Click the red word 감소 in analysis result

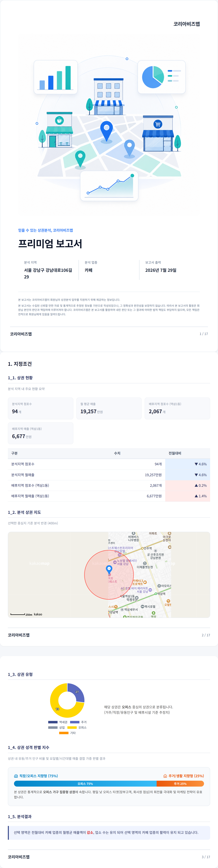click(x=90, y=832)
